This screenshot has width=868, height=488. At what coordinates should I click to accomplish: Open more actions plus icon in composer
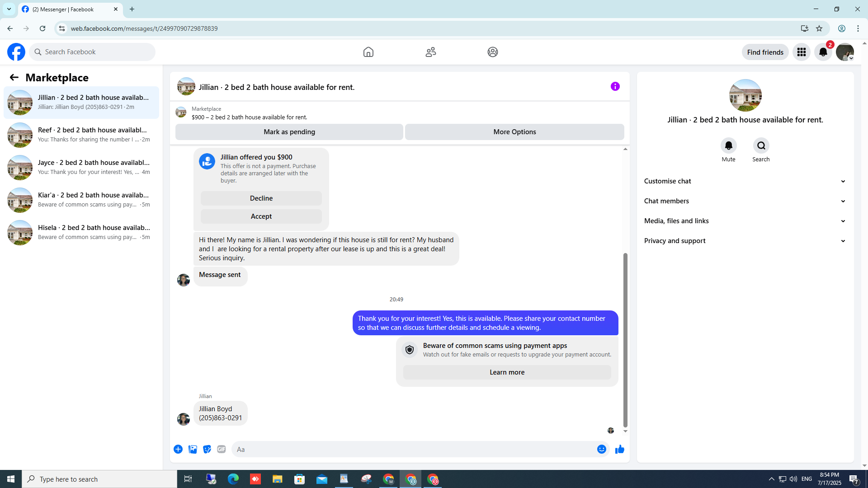tap(178, 449)
